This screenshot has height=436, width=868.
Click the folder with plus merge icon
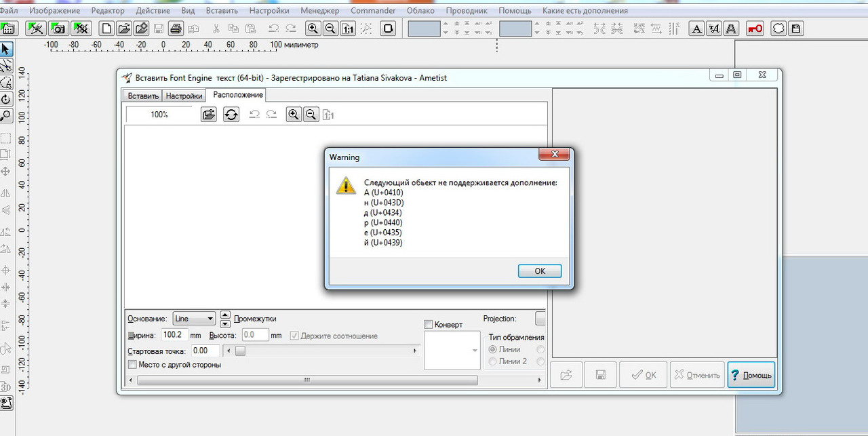(141, 28)
